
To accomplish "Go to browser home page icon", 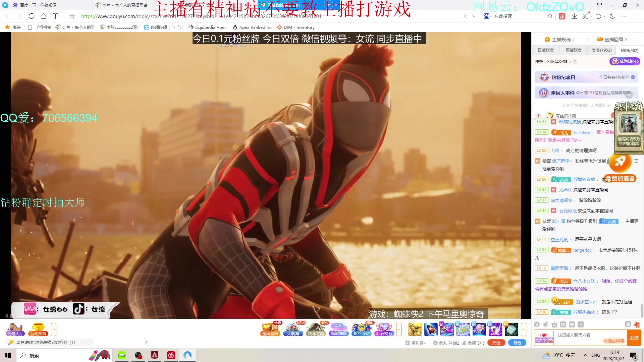I will tap(43, 16).
